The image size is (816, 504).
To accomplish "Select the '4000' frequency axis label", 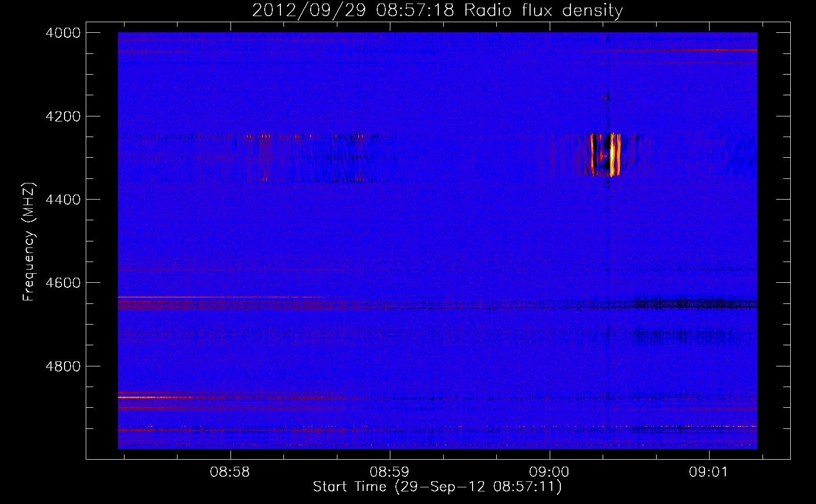I will (x=63, y=33).
